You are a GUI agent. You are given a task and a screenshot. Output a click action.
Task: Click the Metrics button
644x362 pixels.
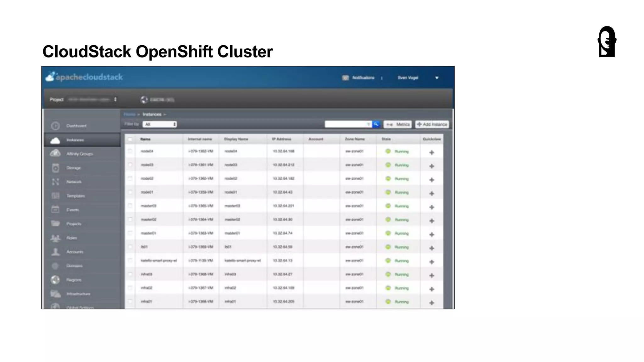pyautogui.click(x=398, y=124)
